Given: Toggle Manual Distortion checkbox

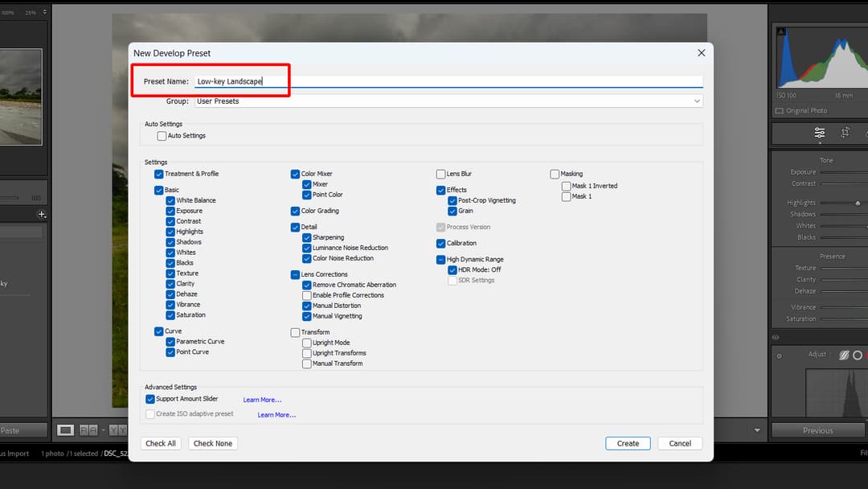Looking at the screenshot, I should 307,306.
